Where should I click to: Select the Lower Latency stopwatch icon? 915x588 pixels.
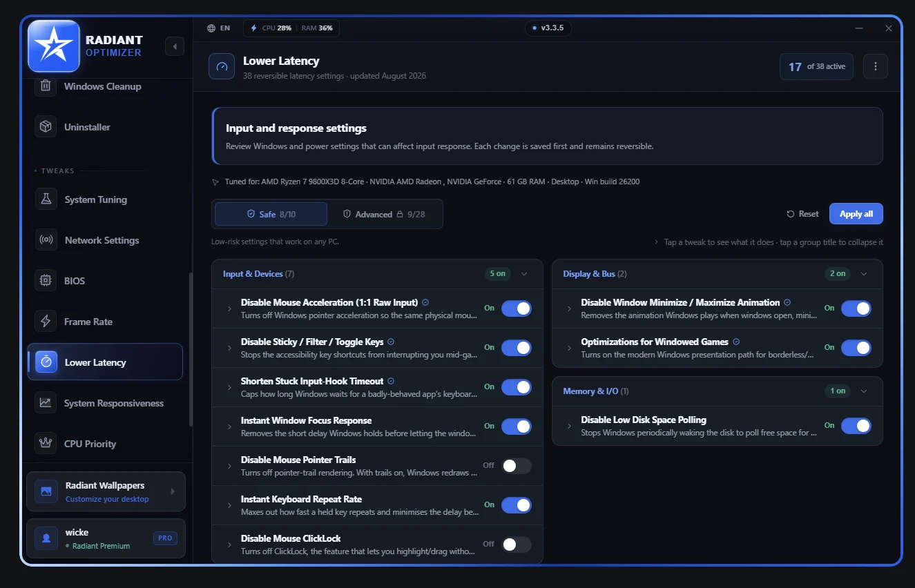[46, 362]
